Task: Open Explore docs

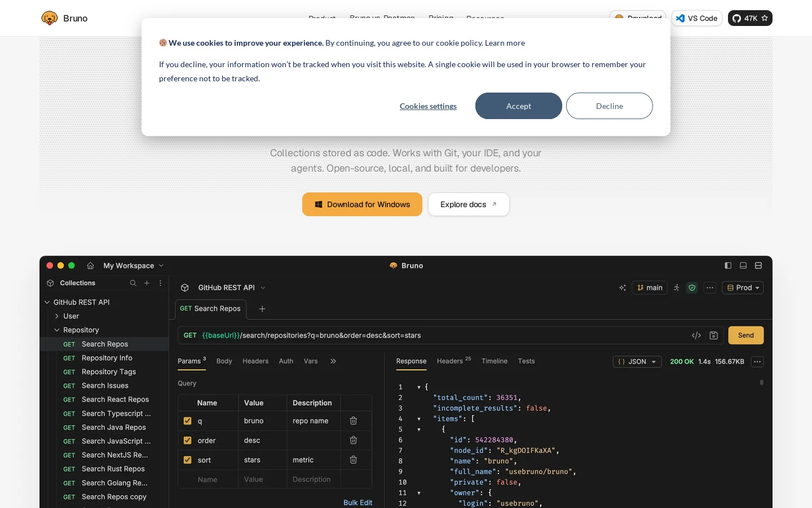Action: click(469, 204)
